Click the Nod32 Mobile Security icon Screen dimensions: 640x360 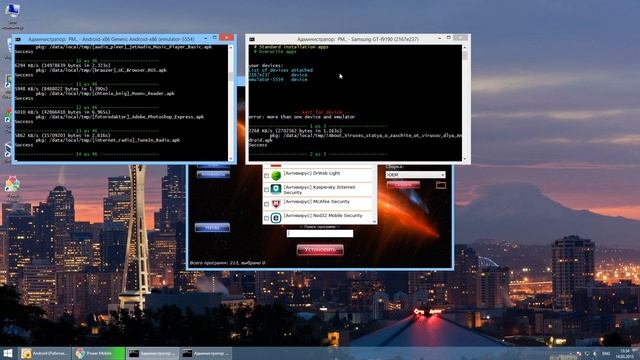[276, 218]
